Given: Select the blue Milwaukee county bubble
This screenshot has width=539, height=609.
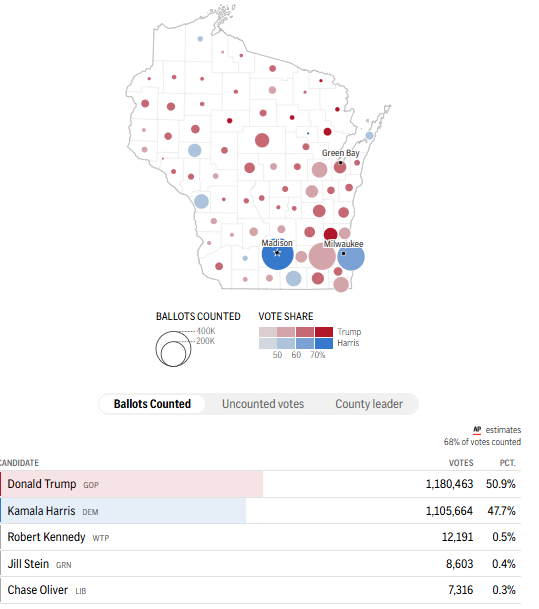Looking at the screenshot, I should click(x=351, y=257).
